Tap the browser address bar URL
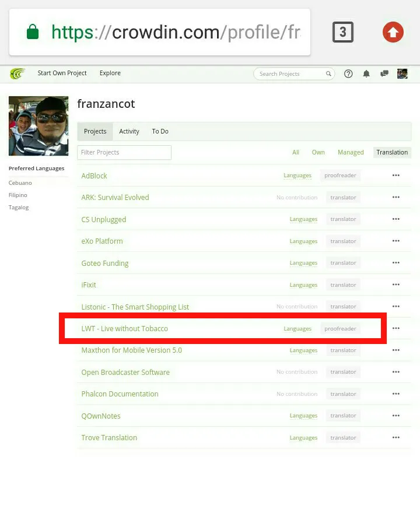This screenshot has height=523, width=420. point(176,32)
